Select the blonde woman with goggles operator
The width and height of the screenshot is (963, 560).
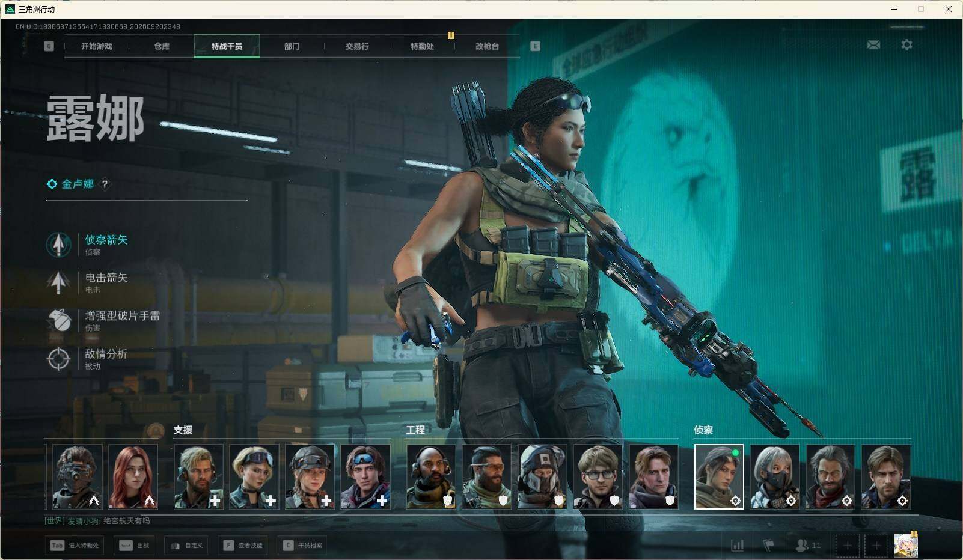tap(254, 477)
